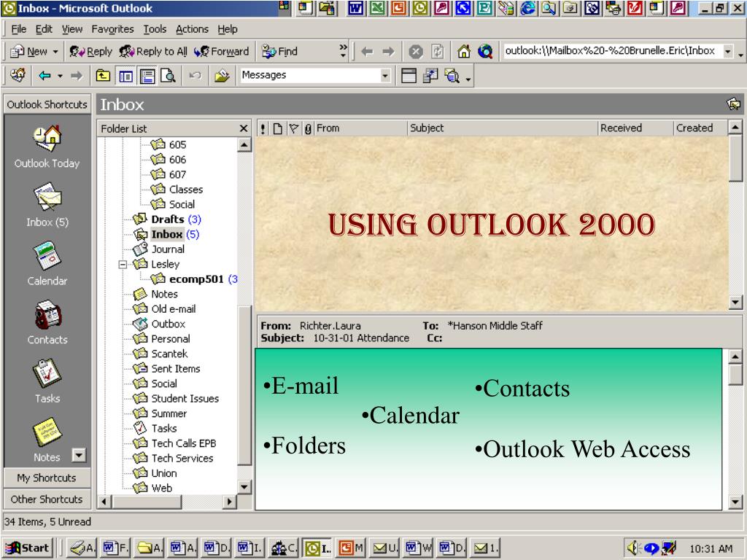Sort by Flag Status column header
The image size is (747, 560).
[294, 128]
